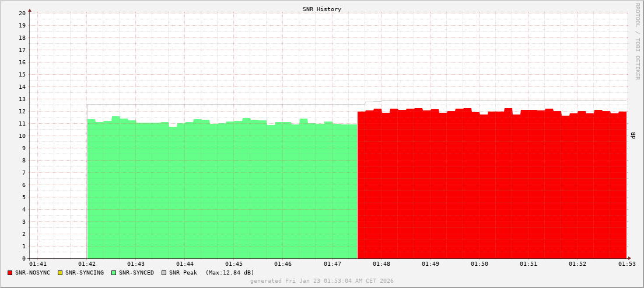Click the gray SNR Peak legend swatch
644x288 pixels.
[164, 273]
